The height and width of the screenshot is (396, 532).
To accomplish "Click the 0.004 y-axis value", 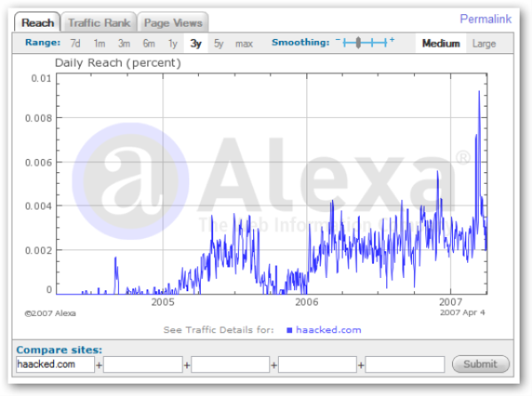I will pyautogui.click(x=39, y=206).
